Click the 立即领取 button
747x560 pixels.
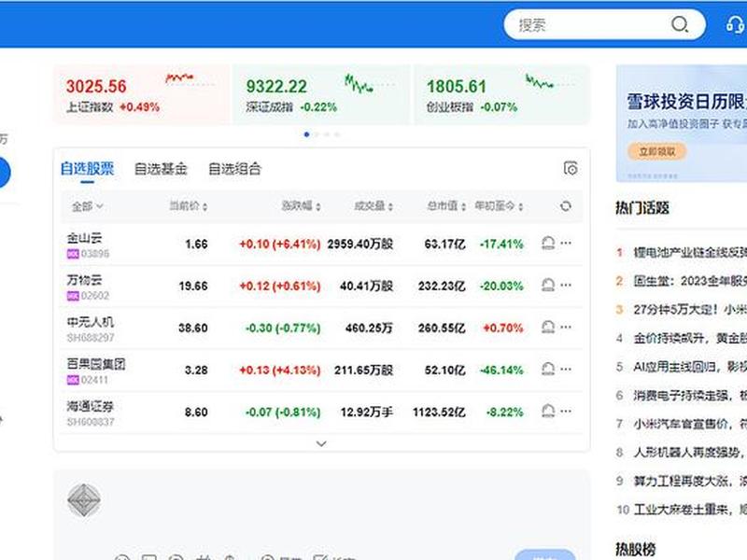(x=657, y=152)
